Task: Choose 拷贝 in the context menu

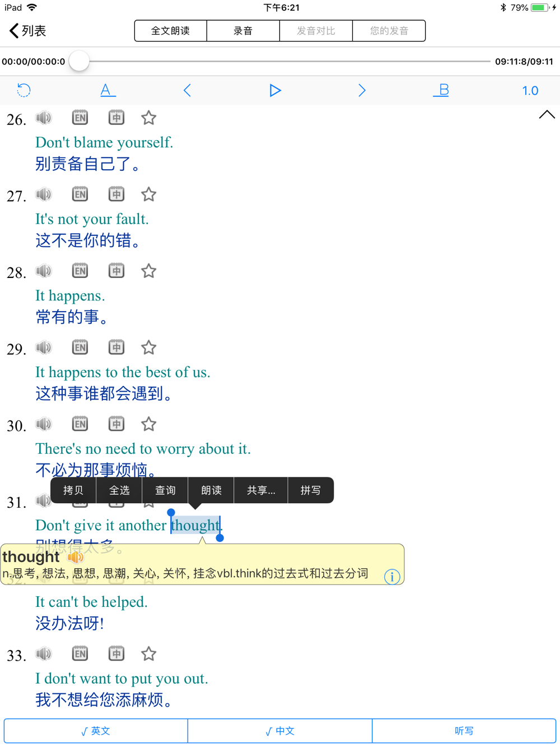Action: click(73, 490)
